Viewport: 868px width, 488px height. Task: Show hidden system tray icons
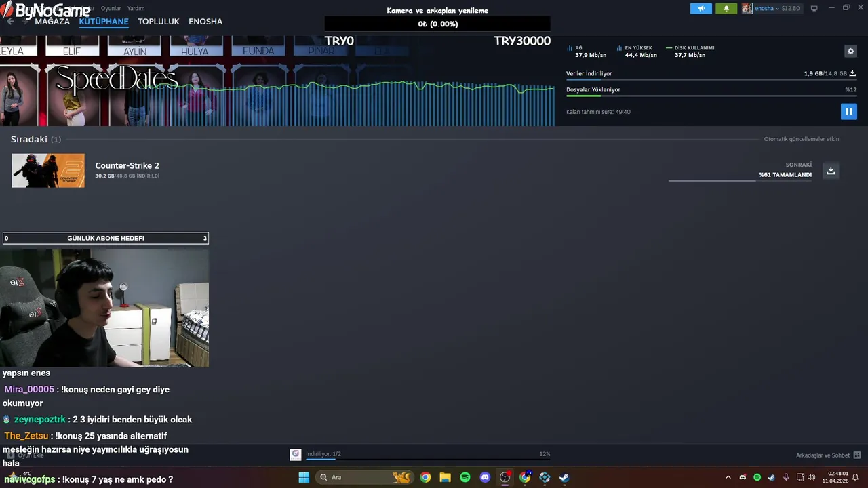coord(728,477)
